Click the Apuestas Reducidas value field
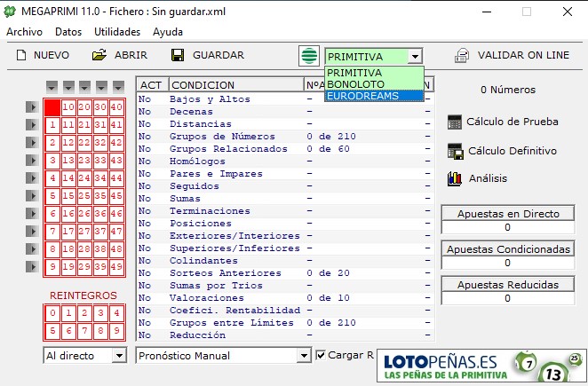588x386 pixels. pos(508,298)
